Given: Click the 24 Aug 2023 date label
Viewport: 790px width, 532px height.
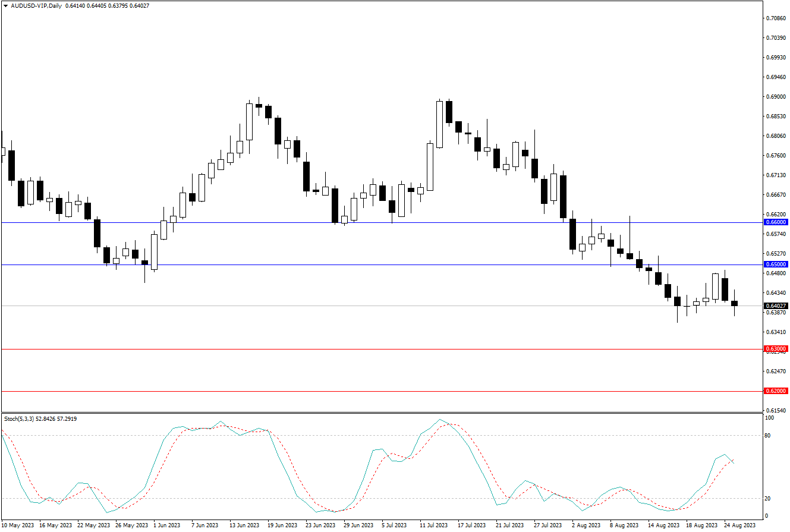Looking at the screenshot, I should pyautogui.click(x=739, y=525).
